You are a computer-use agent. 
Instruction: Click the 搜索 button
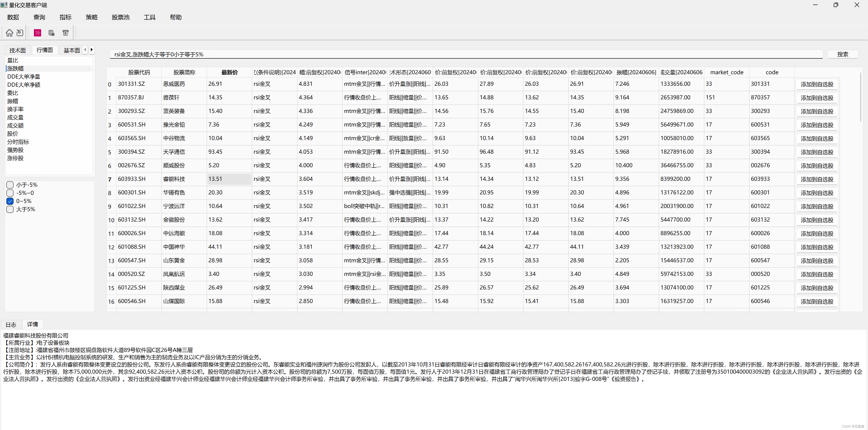pos(843,54)
